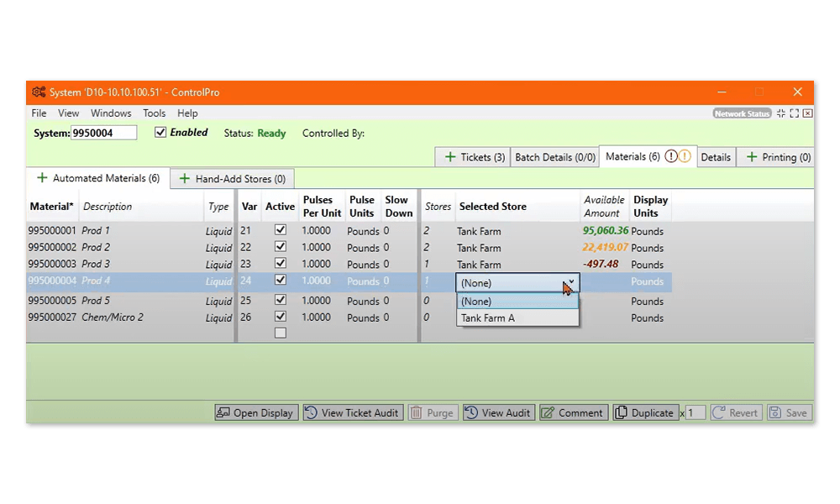
Task: Click the View Audit button
Action: (499, 412)
